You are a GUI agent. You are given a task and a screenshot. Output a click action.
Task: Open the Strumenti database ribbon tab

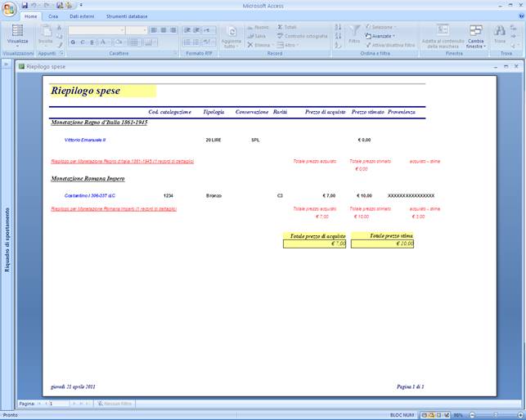[x=127, y=16]
